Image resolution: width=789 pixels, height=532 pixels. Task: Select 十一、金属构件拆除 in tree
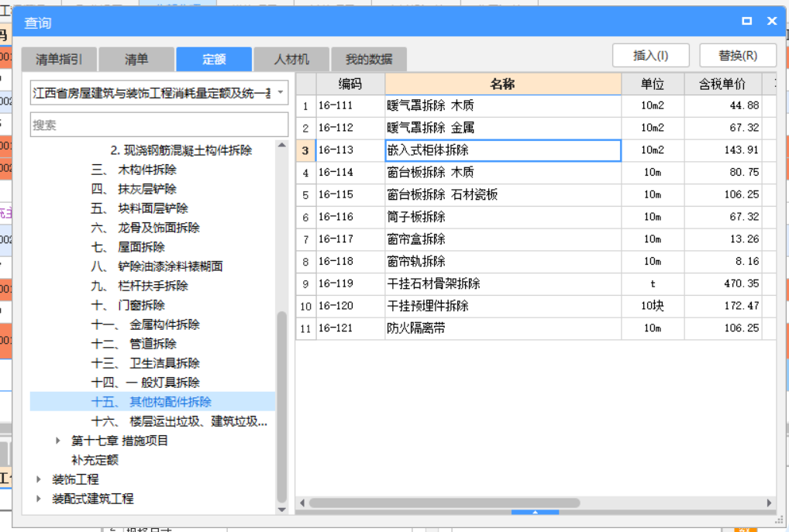coord(145,324)
